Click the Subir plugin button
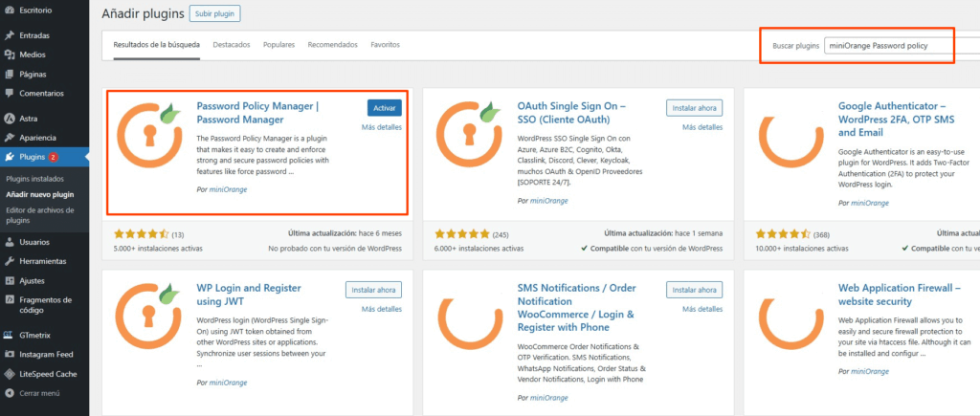This screenshot has width=980, height=416. [x=215, y=13]
